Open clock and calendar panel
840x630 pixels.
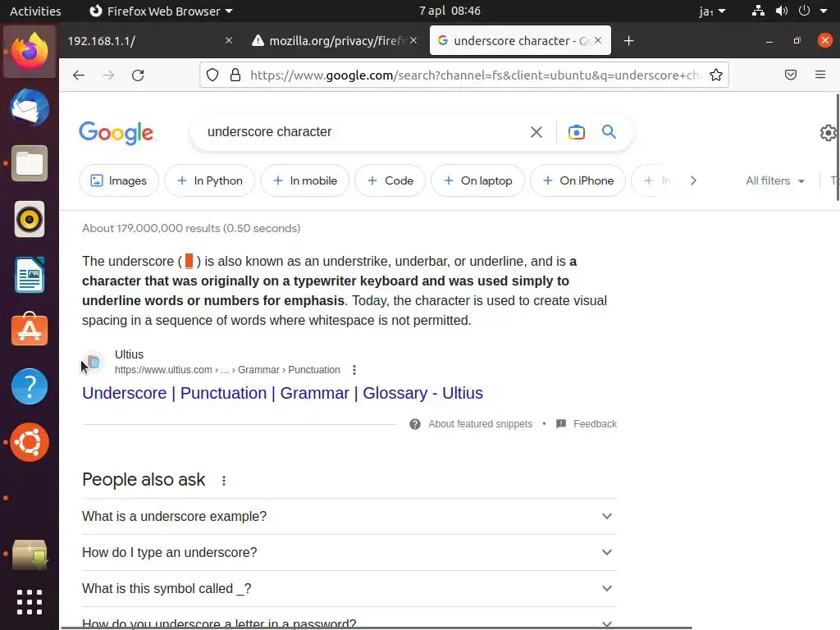(x=450, y=11)
